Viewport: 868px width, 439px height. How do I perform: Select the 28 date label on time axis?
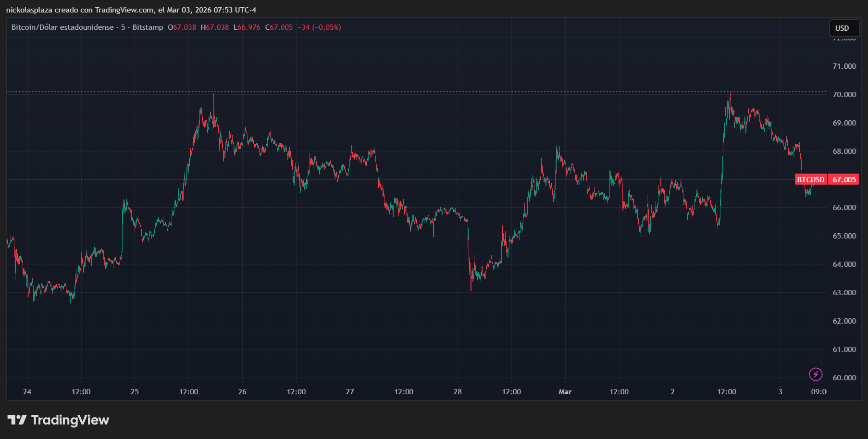[x=458, y=392]
